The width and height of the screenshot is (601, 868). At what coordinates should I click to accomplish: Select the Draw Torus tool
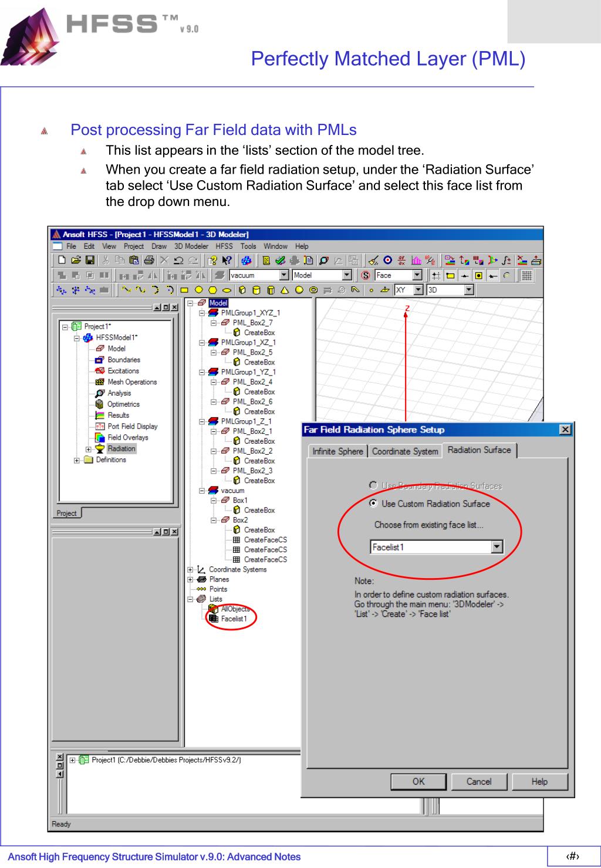click(x=313, y=290)
